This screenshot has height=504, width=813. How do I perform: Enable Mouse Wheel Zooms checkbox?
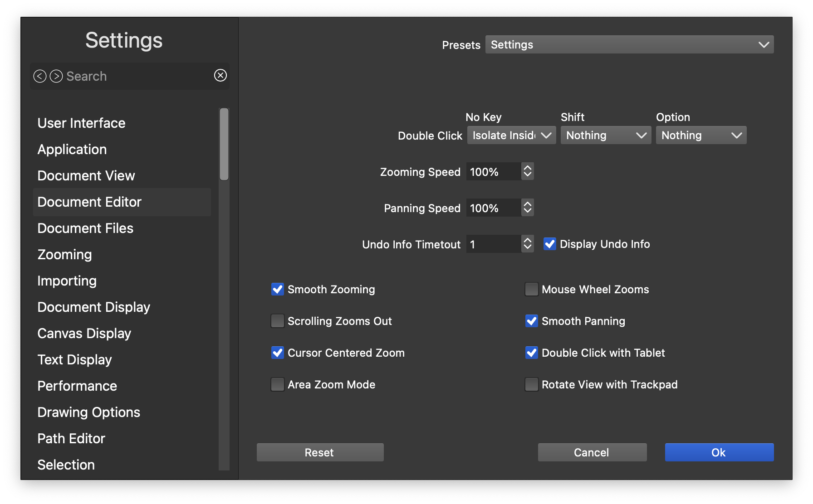point(531,289)
